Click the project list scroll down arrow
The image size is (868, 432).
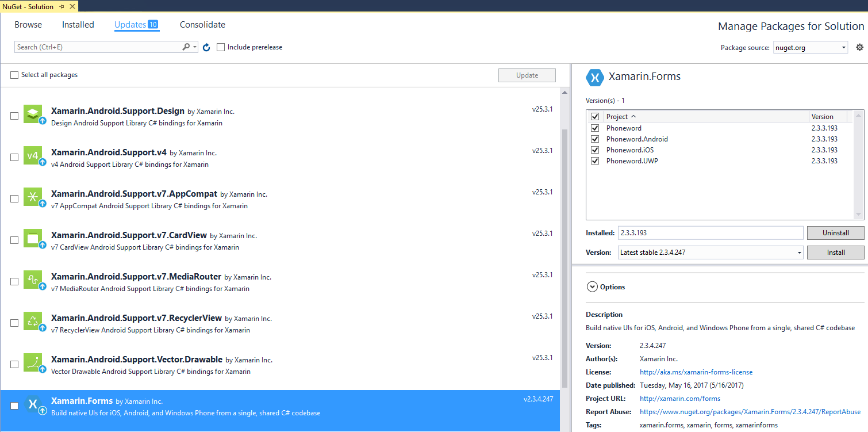click(859, 215)
